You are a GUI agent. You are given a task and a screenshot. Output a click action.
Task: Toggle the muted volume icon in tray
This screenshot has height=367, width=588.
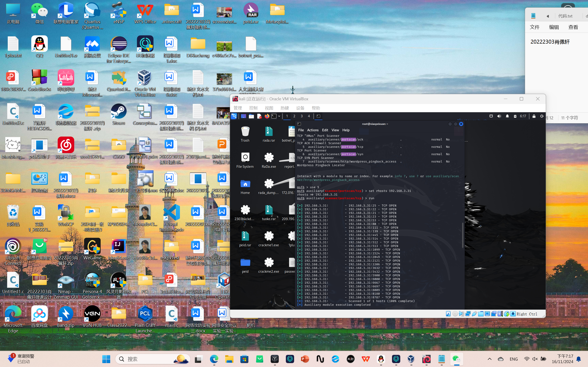pos(535,359)
